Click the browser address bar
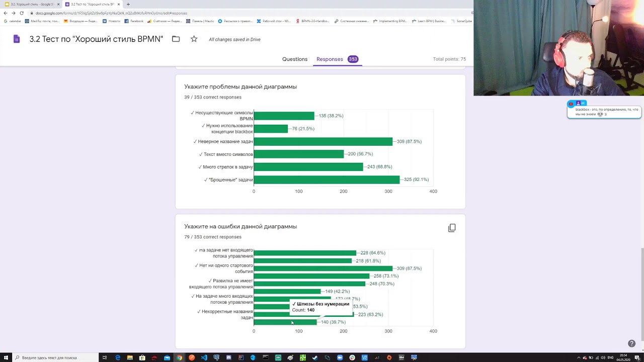 [x=252, y=13]
